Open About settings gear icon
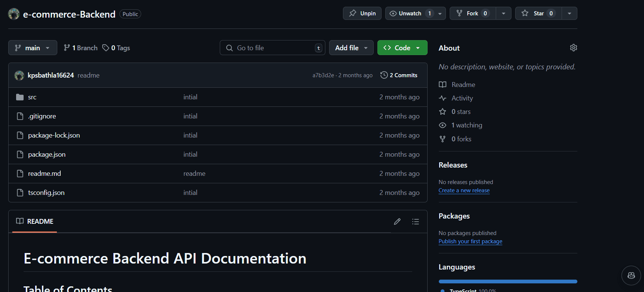 573,48
